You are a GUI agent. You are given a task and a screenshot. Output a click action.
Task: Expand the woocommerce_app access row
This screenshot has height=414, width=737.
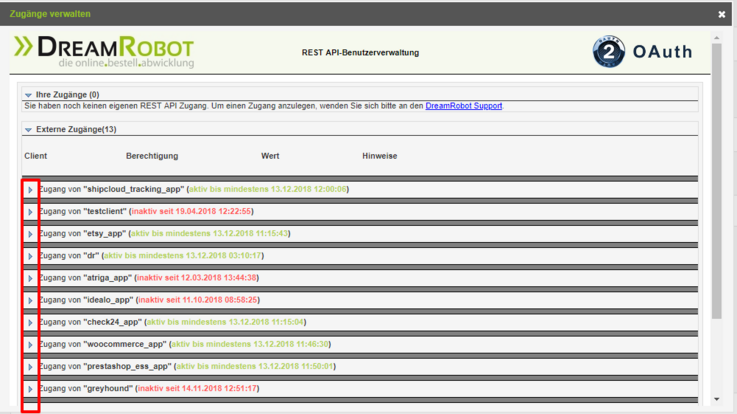coord(30,344)
